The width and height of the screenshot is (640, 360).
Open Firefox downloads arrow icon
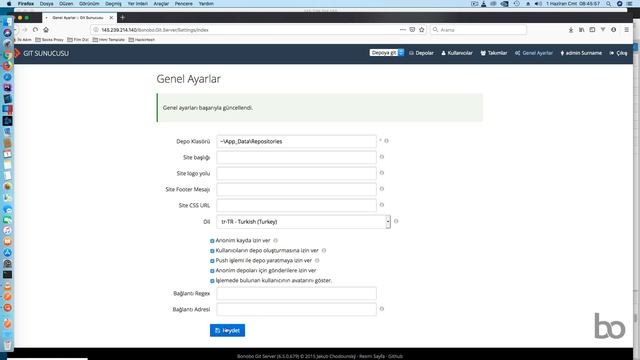(x=571, y=30)
